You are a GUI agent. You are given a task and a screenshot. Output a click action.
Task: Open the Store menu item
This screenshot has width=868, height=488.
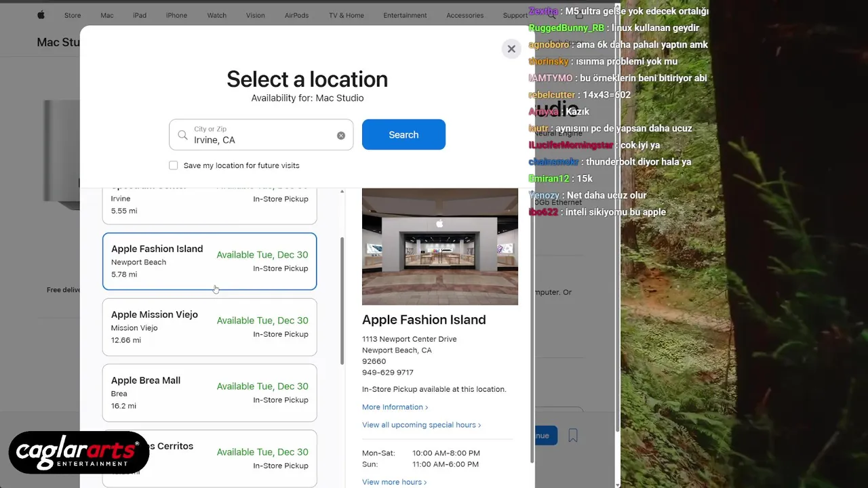73,16
